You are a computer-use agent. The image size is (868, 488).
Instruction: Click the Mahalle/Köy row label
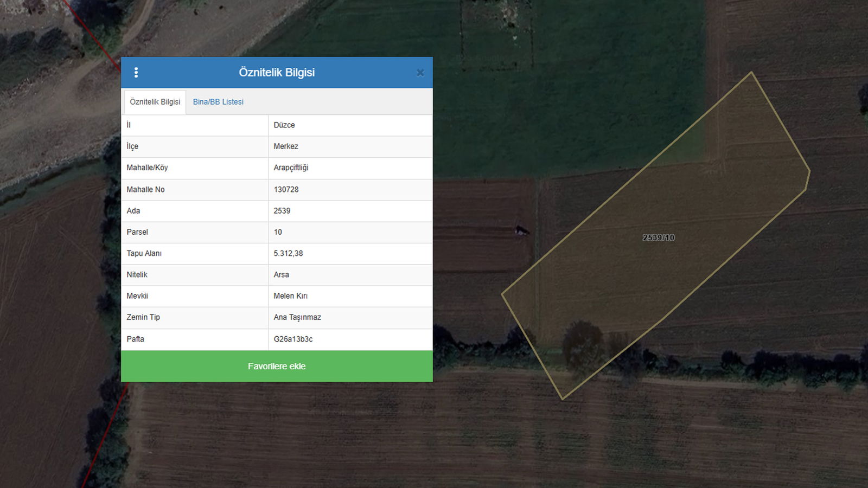pos(147,168)
